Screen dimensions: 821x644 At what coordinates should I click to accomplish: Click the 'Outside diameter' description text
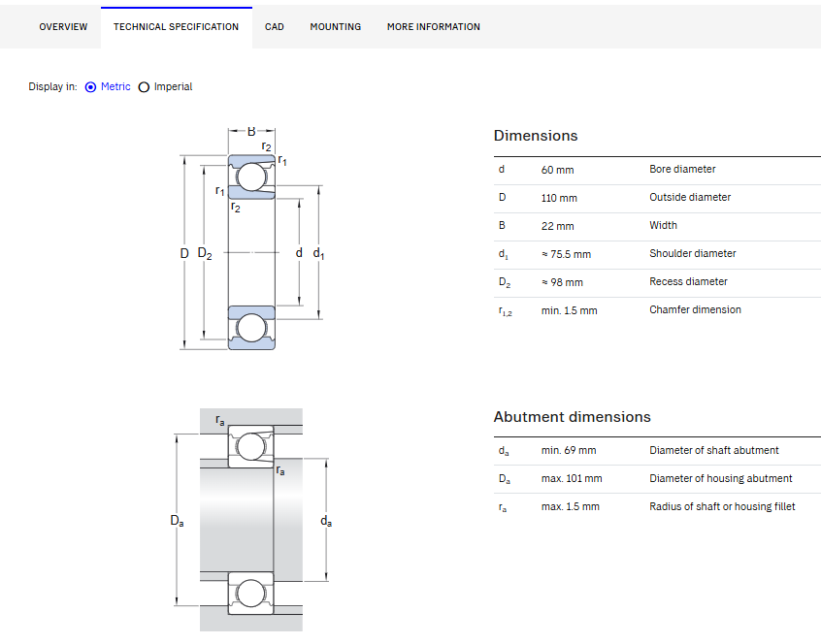click(x=690, y=197)
